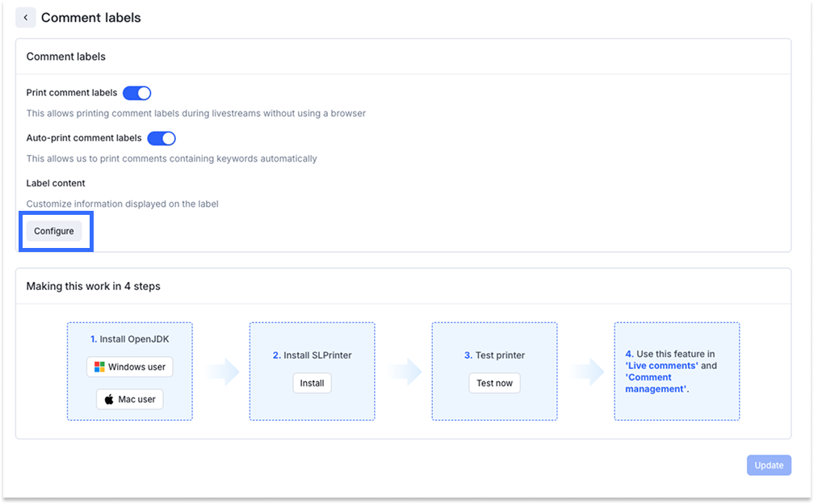The image size is (814, 504).
Task: Open the label content Configure button
Action: coord(54,231)
